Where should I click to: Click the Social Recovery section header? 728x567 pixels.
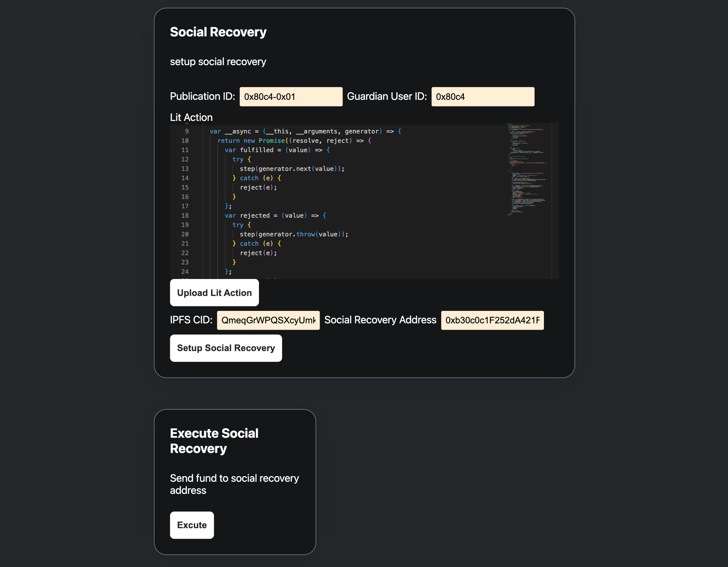click(x=218, y=32)
